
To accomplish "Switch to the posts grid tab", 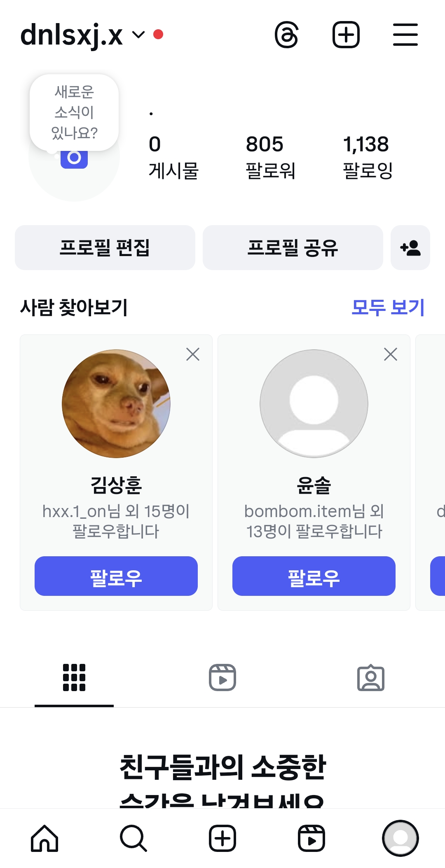I will point(74,677).
